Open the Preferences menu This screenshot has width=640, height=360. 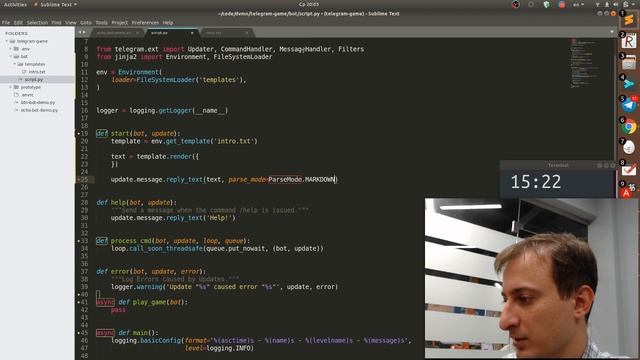click(x=145, y=22)
